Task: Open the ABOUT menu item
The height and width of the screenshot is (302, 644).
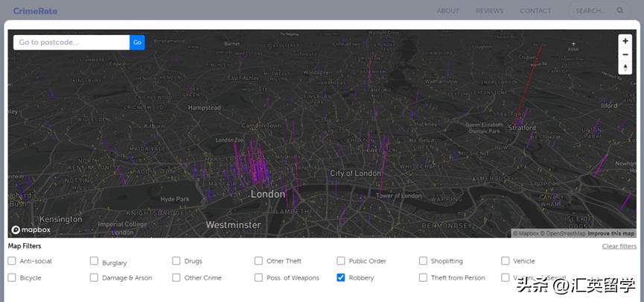Action: click(448, 11)
